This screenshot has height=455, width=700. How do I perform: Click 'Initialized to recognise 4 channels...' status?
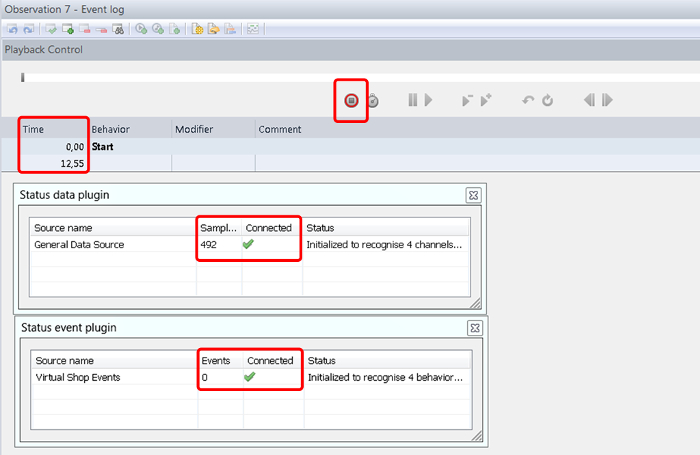click(384, 245)
